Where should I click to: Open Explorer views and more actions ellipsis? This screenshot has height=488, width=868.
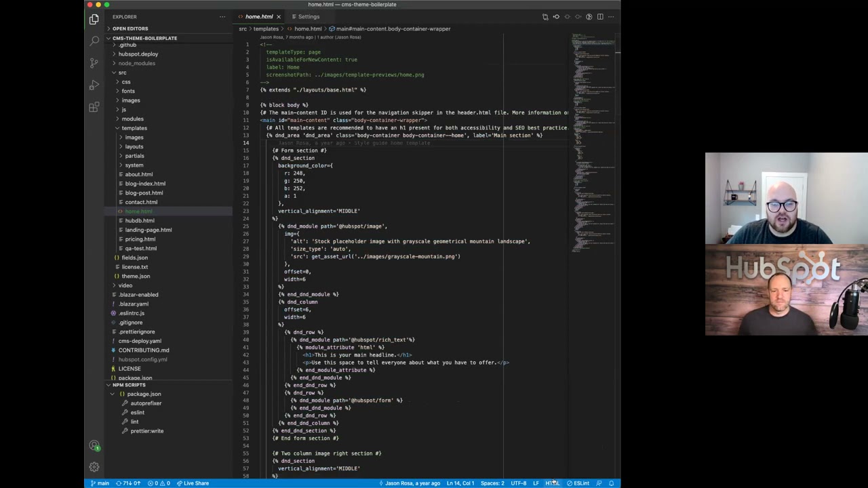coord(222,17)
